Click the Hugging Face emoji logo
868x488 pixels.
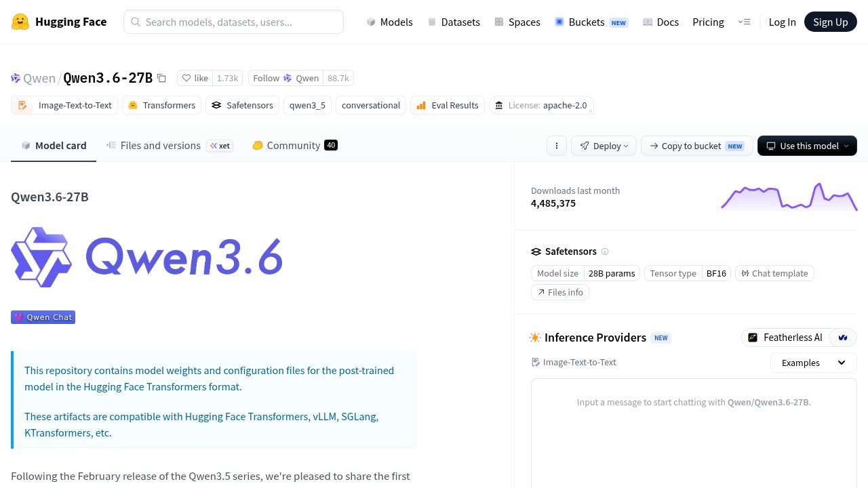tap(20, 22)
